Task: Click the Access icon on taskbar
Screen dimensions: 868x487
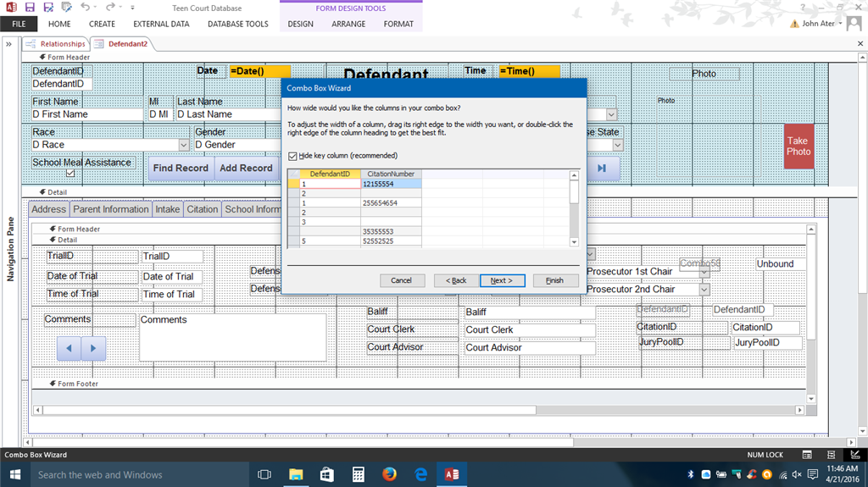Action: pos(452,474)
